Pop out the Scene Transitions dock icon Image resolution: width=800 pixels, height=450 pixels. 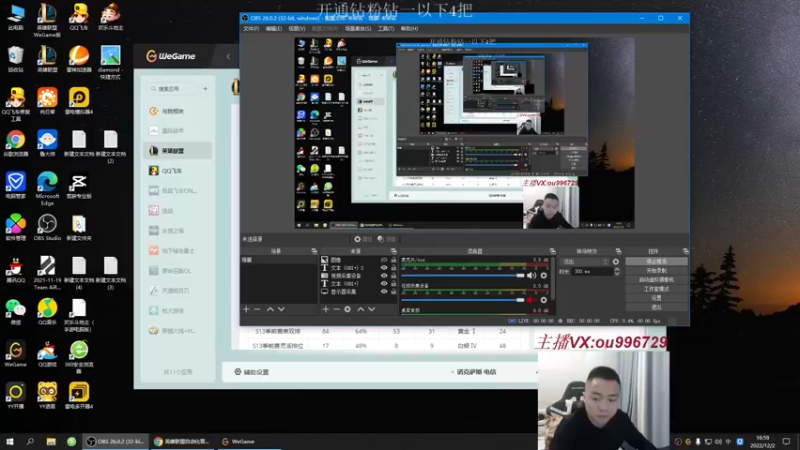tap(618, 251)
